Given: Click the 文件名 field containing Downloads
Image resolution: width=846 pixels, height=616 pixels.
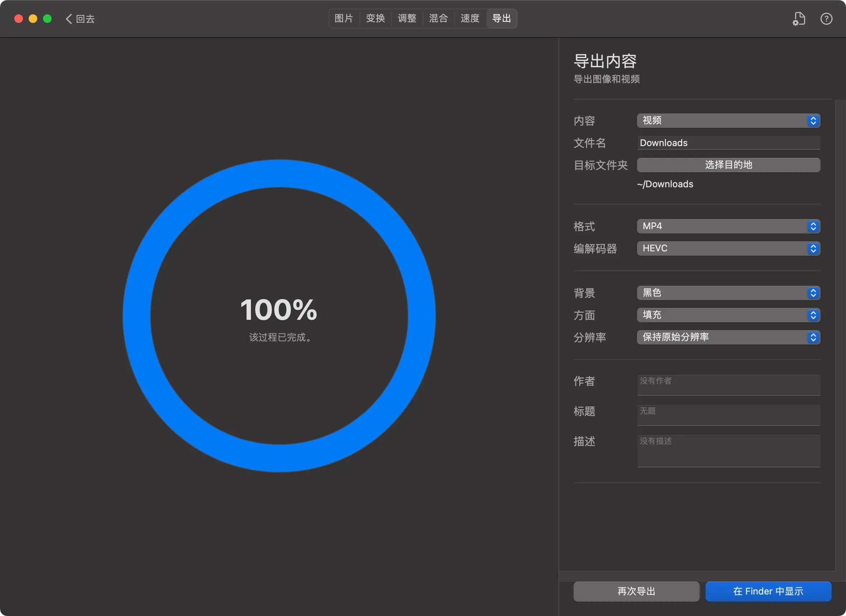Looking at the screenshot, I should click(728, 143).
